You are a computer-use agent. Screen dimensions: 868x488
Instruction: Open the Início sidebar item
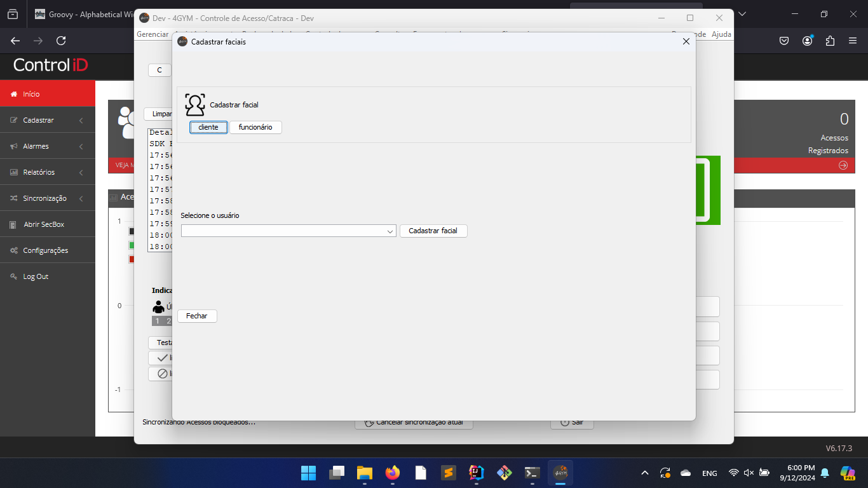pos(31,94)
